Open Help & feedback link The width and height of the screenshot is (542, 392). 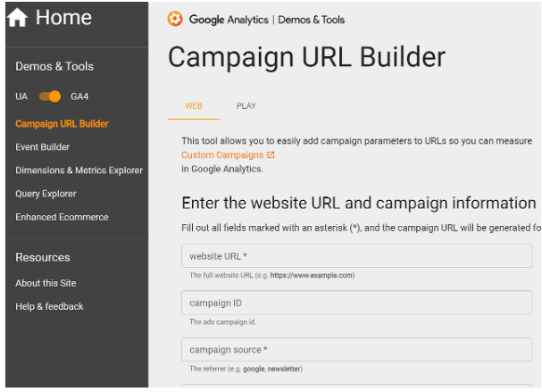click(49, 306)
